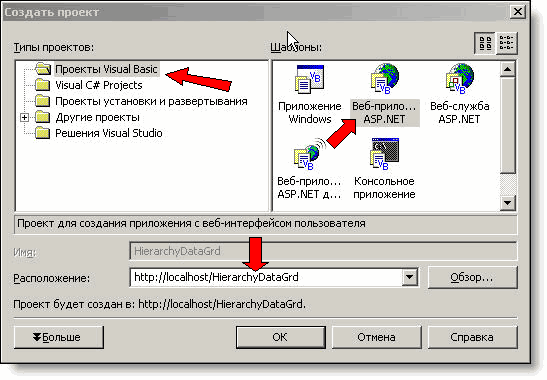Click the Другие проекты folder icon
This screenshot has width=547, height=380.
pos(43,117)
